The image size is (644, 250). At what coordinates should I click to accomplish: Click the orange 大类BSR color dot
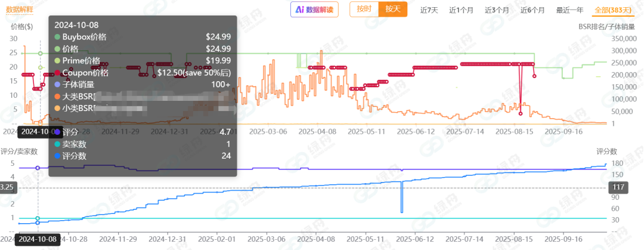pyautogui.click(x=57, y=97)
